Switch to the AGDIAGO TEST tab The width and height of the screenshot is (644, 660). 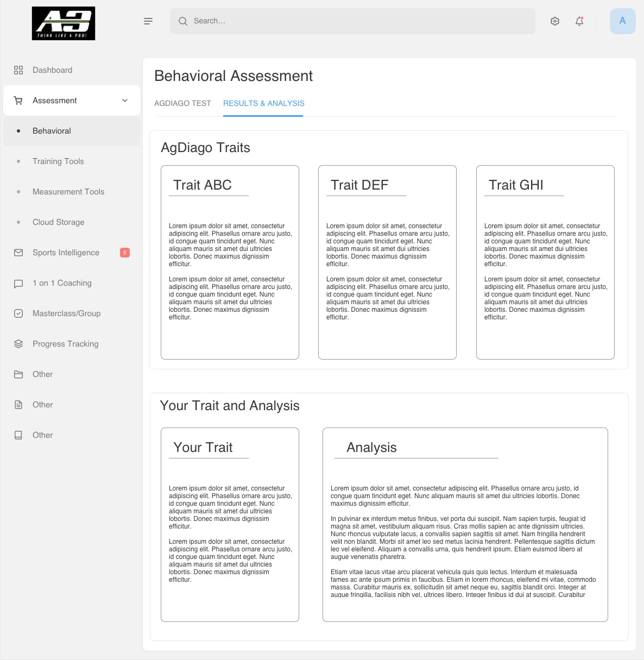pos(182,103)
